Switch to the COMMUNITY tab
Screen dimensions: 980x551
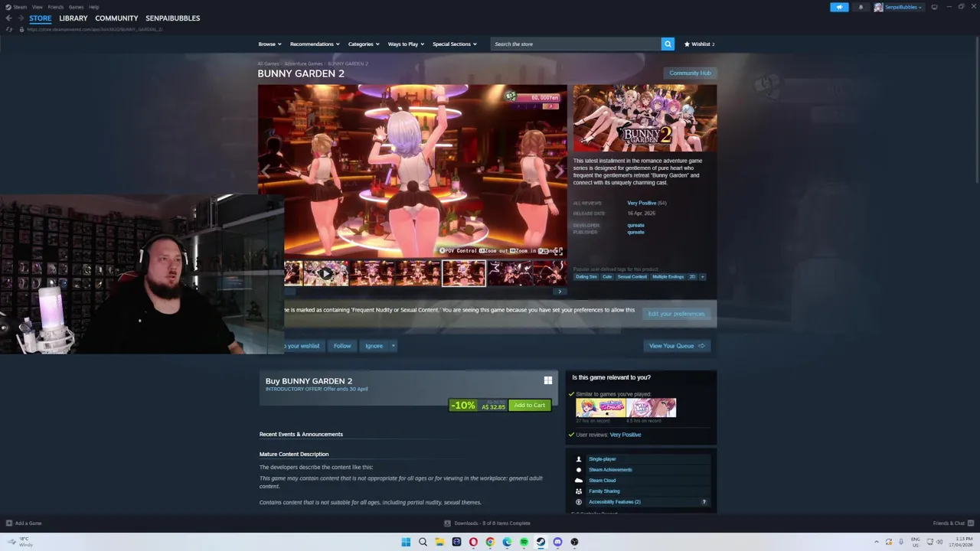[116, 18]
